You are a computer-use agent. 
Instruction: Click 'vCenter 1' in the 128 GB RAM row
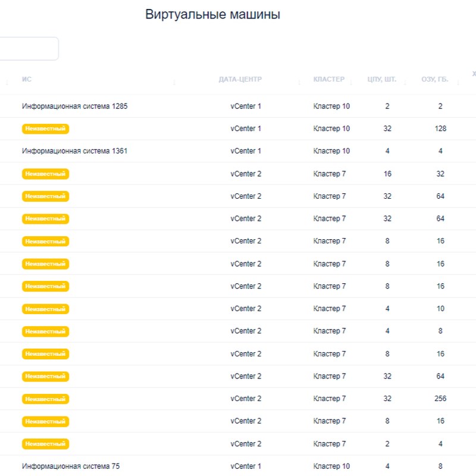[x=246, y=129]
